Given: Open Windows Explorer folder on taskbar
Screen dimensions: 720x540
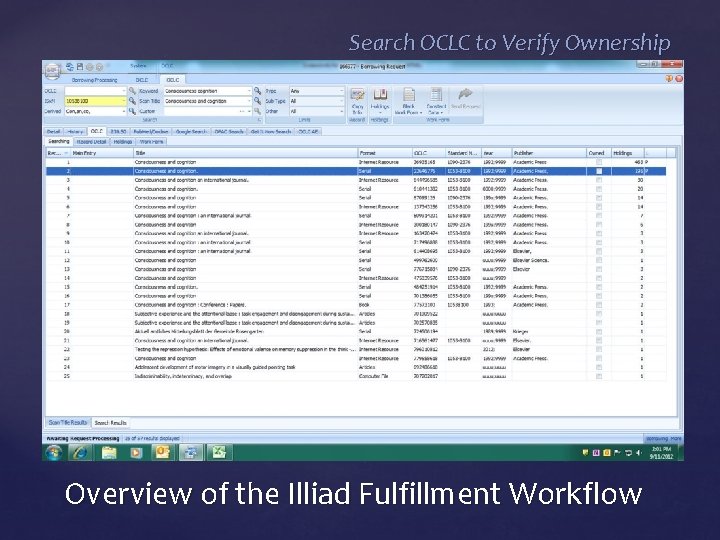Looking at the screenshot, I should tap(109, 453).
